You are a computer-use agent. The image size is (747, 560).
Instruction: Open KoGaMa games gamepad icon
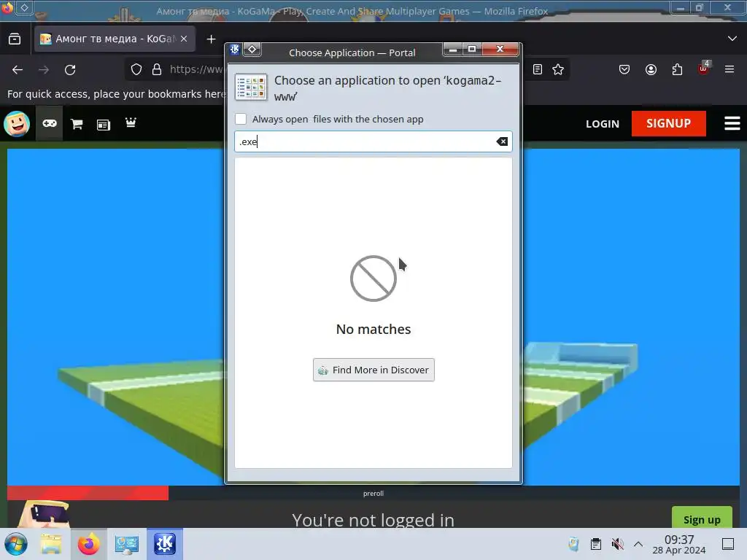coord(50,124)
